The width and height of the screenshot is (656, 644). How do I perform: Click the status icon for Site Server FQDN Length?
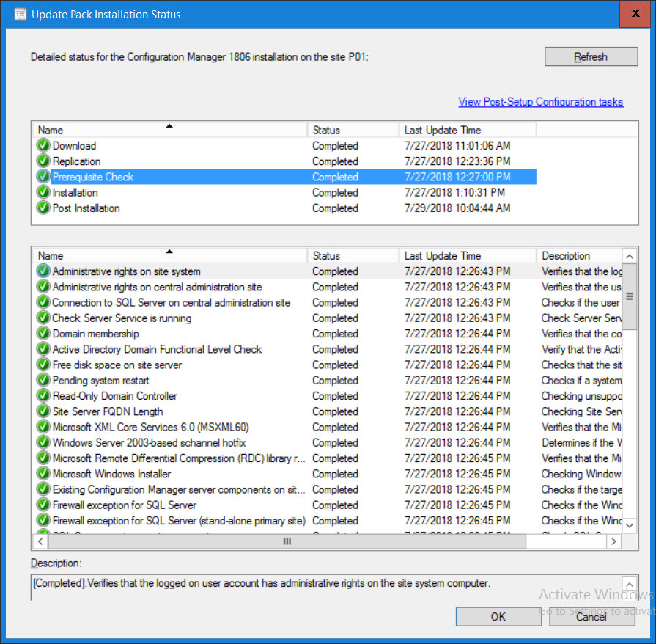(43, 411)
